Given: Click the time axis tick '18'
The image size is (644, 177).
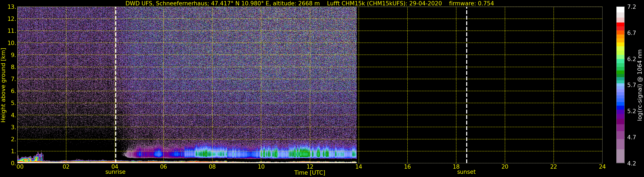Looking at the screenshot, I should click(456, 167).
